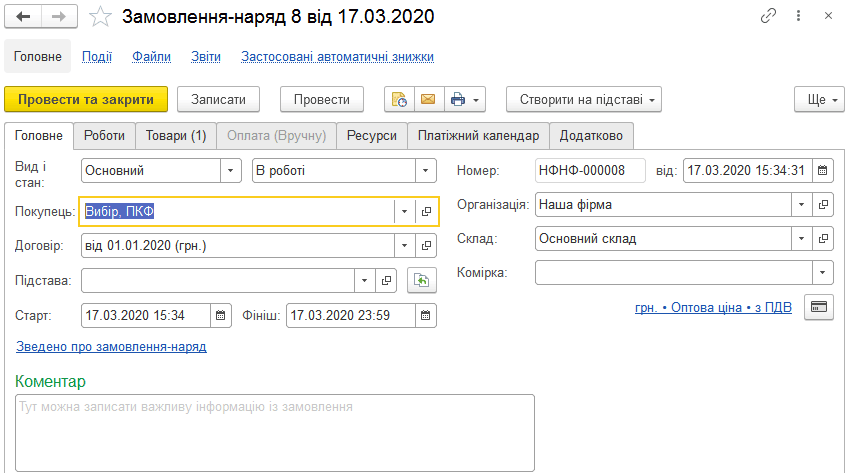Click the Старт date field

coord(145,315)
